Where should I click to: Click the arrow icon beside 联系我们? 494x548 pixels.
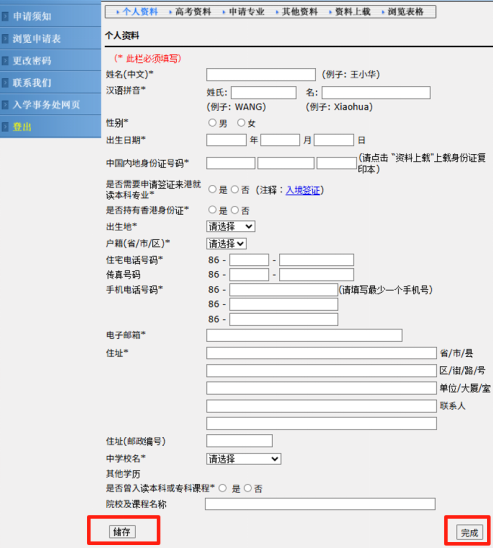[5, 82]
